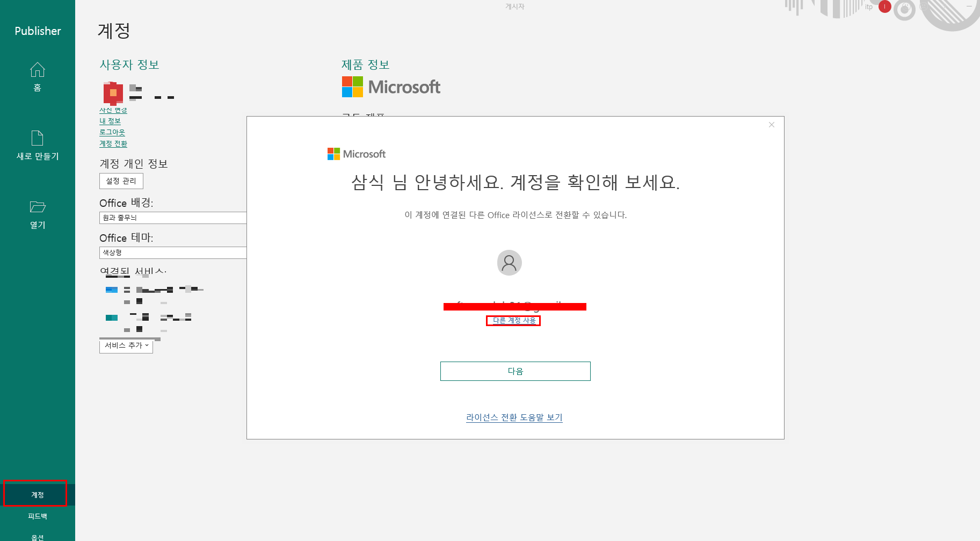
Task: Open 라이선스 전환 도움말 보기 help link
Action: pyautogui.click(x=514, y=417)
